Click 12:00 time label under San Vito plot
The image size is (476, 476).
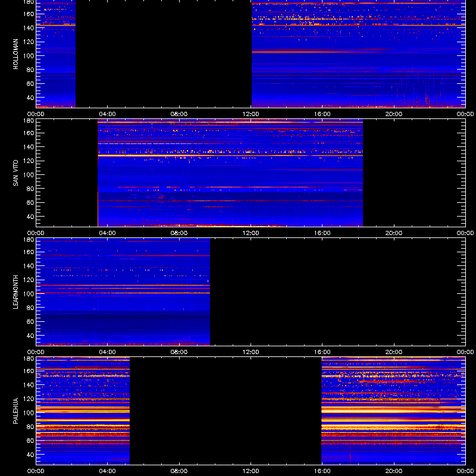(x=250, y=233)
